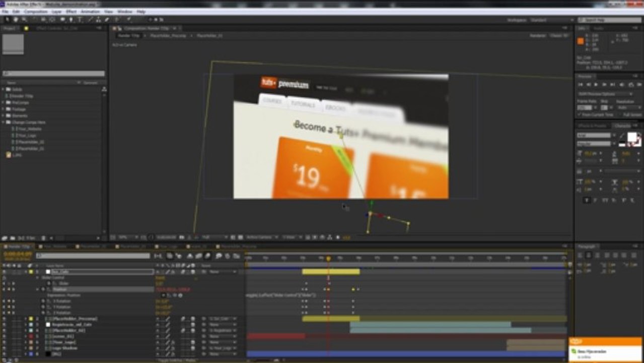Image resolution: width=644 pixels, height=363 pixels.
Task: Click the orange color sample in Info panel
Action: tap(581, 41)
